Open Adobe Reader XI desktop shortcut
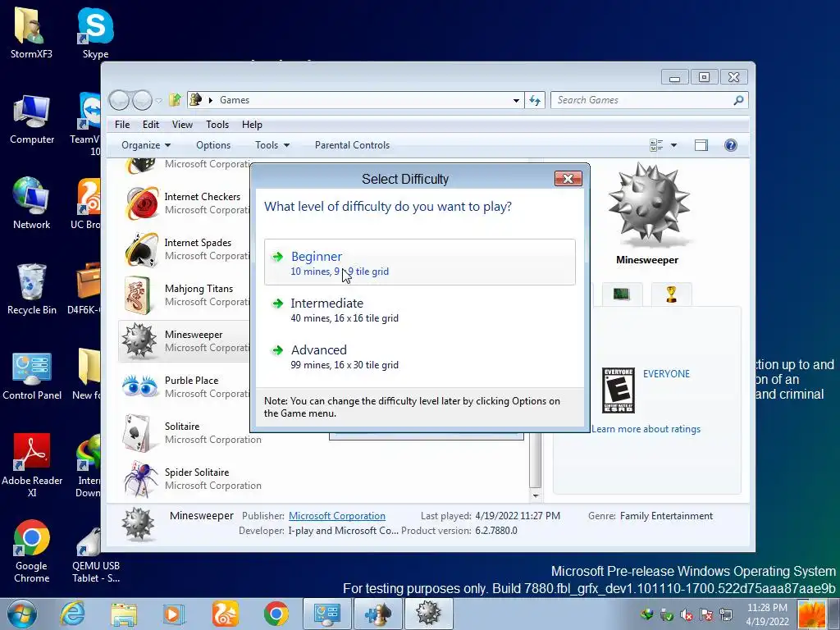 [x=32, y=465]
